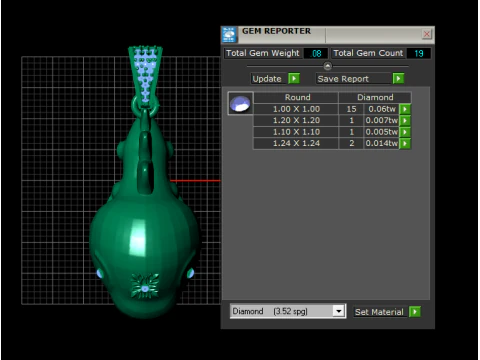Click the quantity 2 cell

(x=351, y=143)
